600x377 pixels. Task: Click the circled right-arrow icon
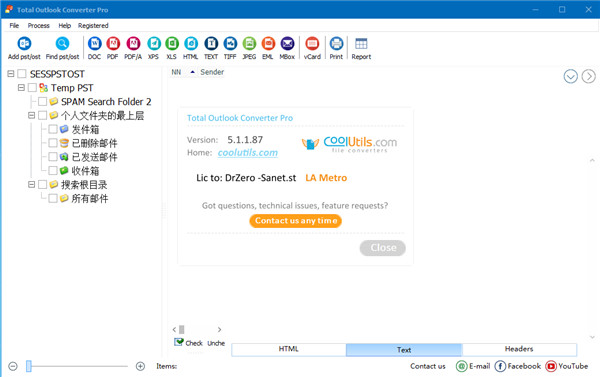coord(589,77)
